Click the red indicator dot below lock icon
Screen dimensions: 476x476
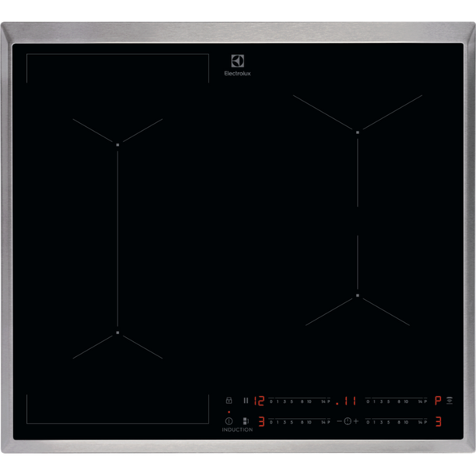pyautogui.click(x=229, y=412)
